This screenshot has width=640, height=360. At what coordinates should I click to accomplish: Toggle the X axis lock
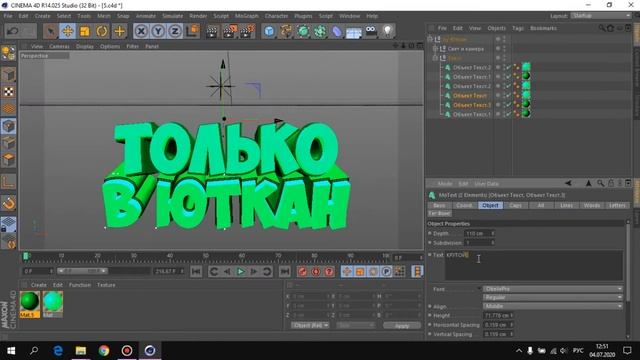click(x=141, y=31)
